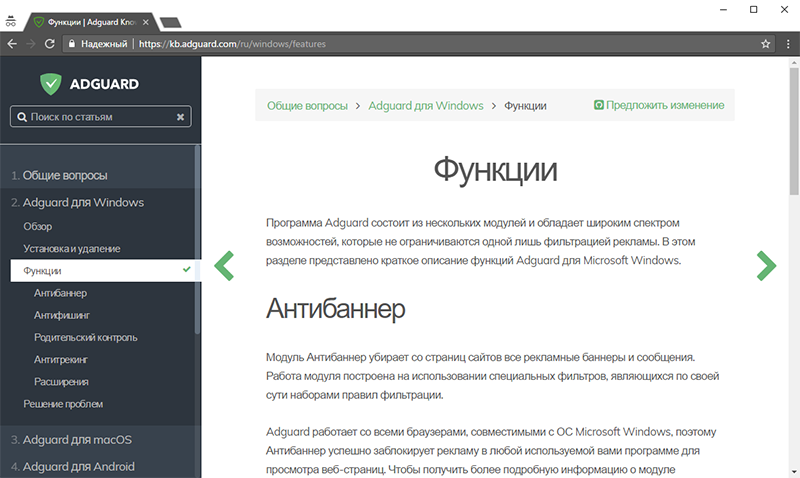Screen dimensions: 800x478
Task: Click the secure lock icon
Action: [x=72, y=44]
